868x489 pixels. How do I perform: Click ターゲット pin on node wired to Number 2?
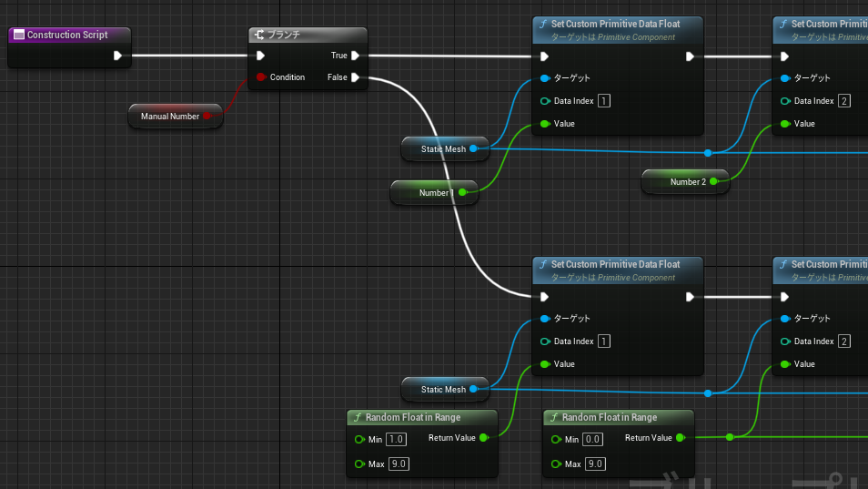pos(785,78)
